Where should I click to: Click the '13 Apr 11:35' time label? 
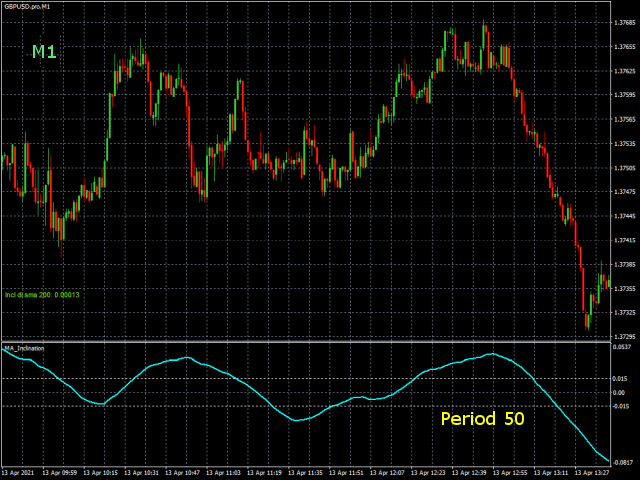[305, 473]
